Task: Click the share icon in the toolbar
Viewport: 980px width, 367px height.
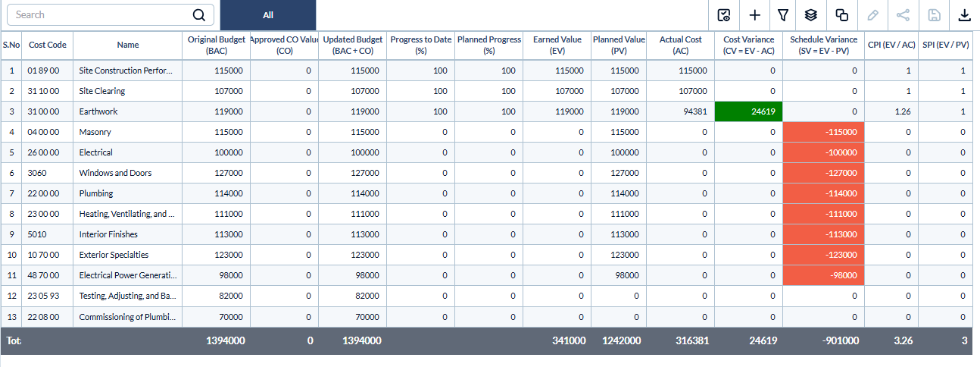Action: point(903,15)
